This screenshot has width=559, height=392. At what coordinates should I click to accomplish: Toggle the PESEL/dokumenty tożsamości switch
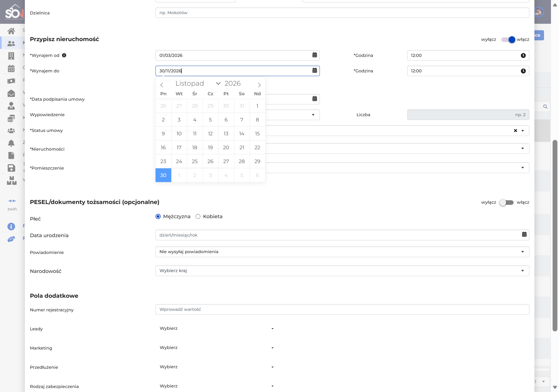(x=507, y=202)
